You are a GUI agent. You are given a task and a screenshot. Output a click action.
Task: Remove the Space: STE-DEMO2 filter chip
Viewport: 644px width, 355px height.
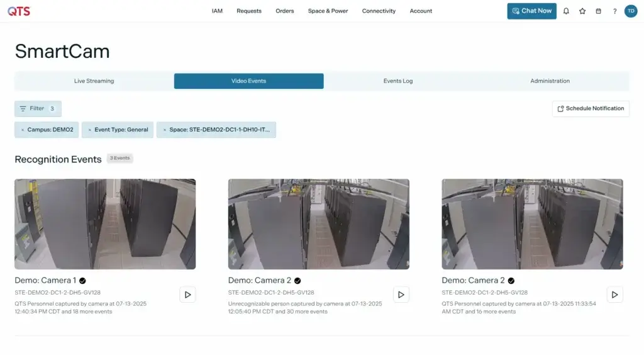[164, 130]
